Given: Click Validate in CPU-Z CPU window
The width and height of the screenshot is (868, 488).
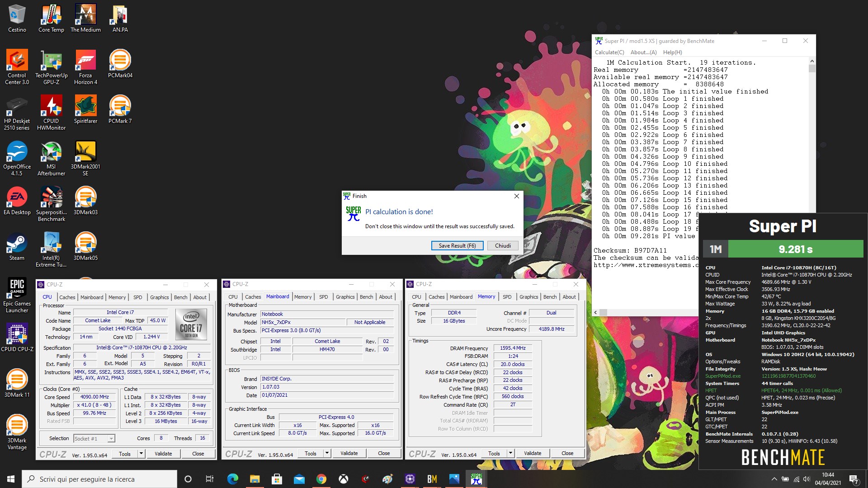Looking at the screenshot, I should (163, 454).
